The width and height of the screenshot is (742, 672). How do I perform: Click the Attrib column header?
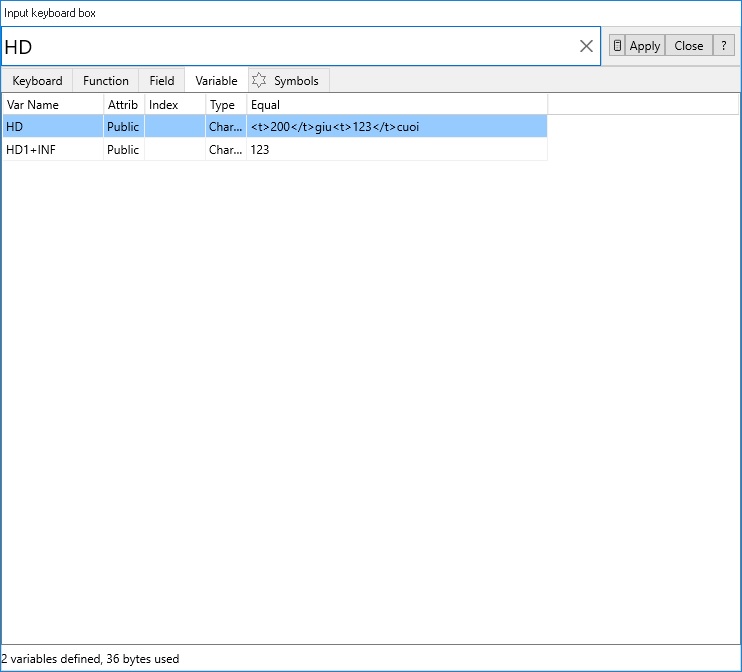click(123, 105)
